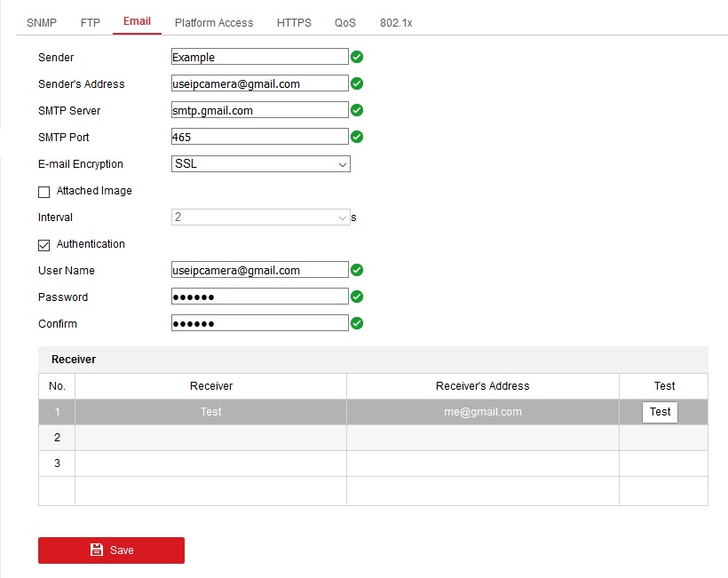This screenshot has width=728, height=578.
Task: Click green checkmark next to Confirm
Action: 357,323
